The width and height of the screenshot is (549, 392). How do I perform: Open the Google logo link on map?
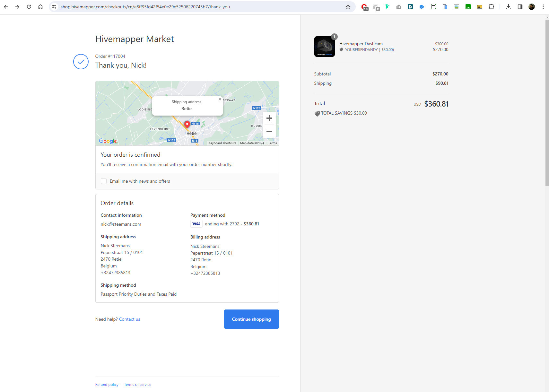pos(108,141)
